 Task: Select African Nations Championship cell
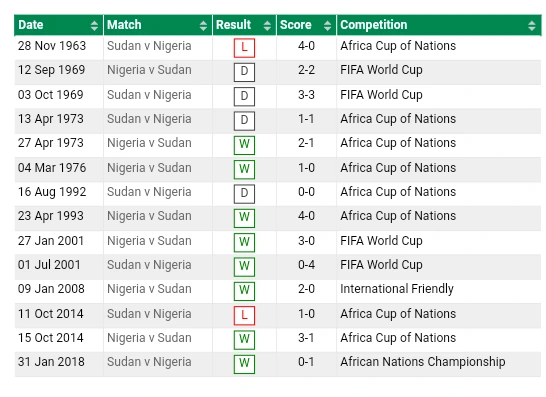pos(423,362)
